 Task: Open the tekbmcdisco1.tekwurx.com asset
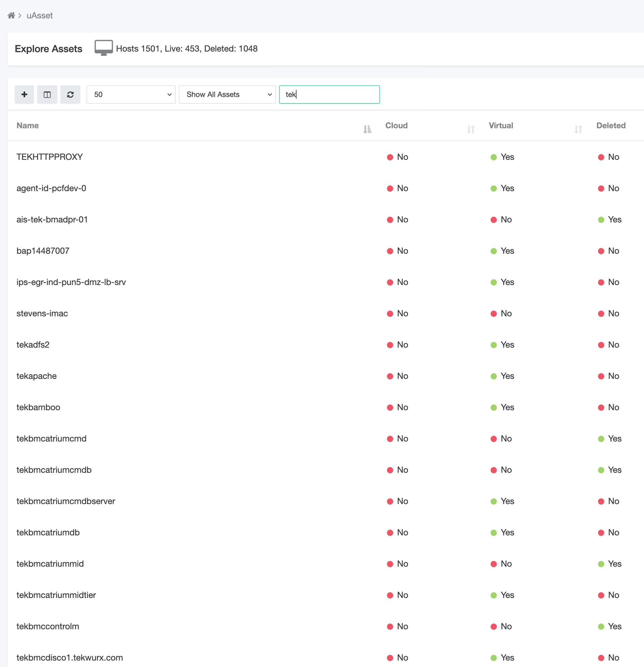70,657
